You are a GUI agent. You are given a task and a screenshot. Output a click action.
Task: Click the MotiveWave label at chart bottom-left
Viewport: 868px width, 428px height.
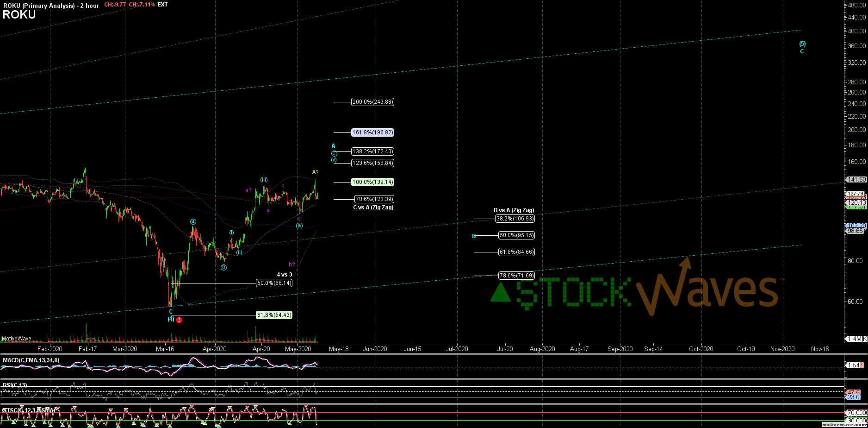coord(16,339)
